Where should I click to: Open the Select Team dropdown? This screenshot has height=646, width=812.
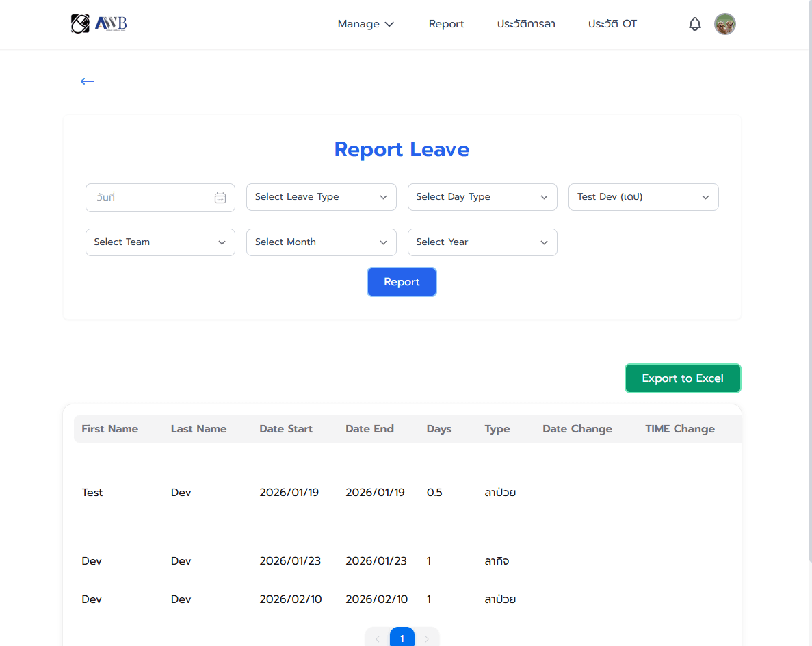click(x=160, y=242)
